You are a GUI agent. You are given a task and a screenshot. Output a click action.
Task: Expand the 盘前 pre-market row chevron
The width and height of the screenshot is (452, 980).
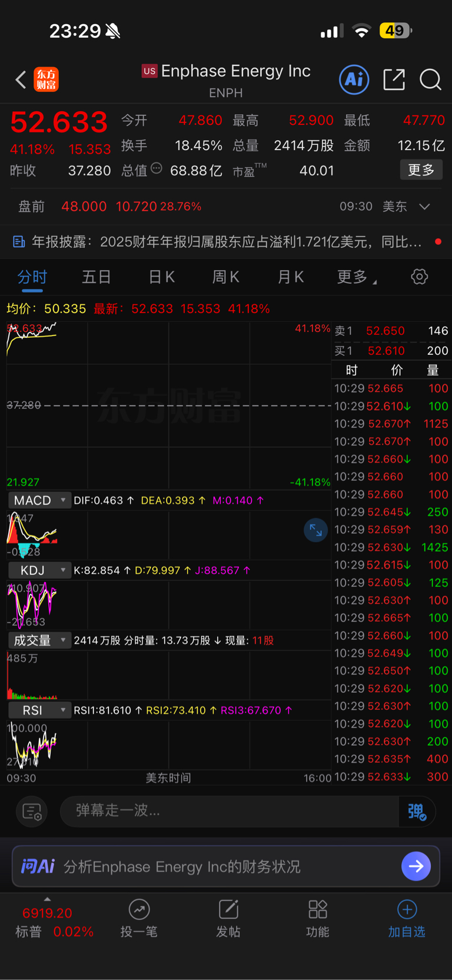click(x=424, y=207)
